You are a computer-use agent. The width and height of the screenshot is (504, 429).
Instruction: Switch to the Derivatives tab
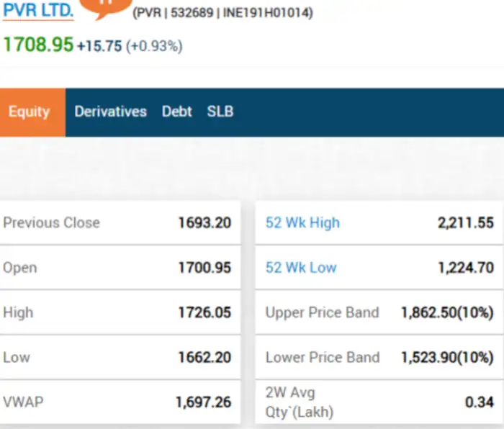click(x=110, y=112)
